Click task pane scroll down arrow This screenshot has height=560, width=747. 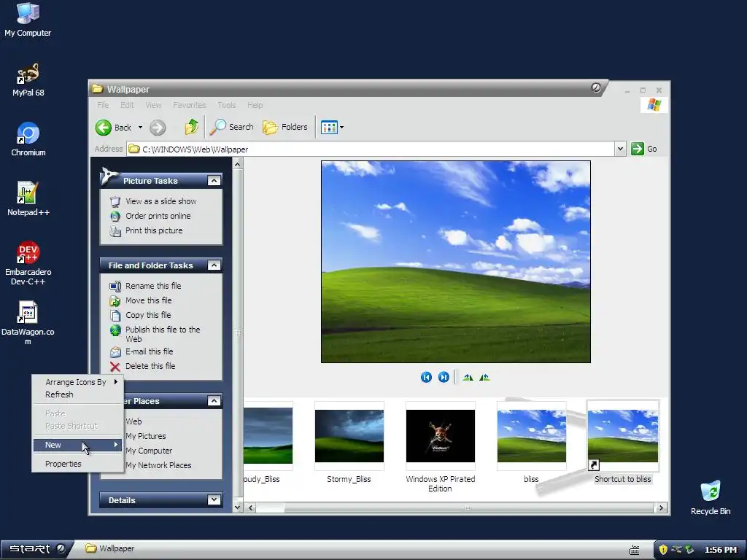click(x=238, y=507)
